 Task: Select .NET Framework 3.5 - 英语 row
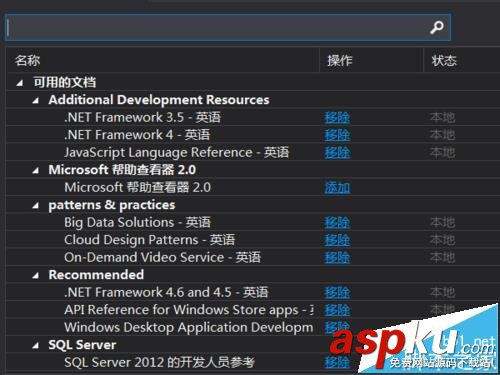[x=142, y=117]
